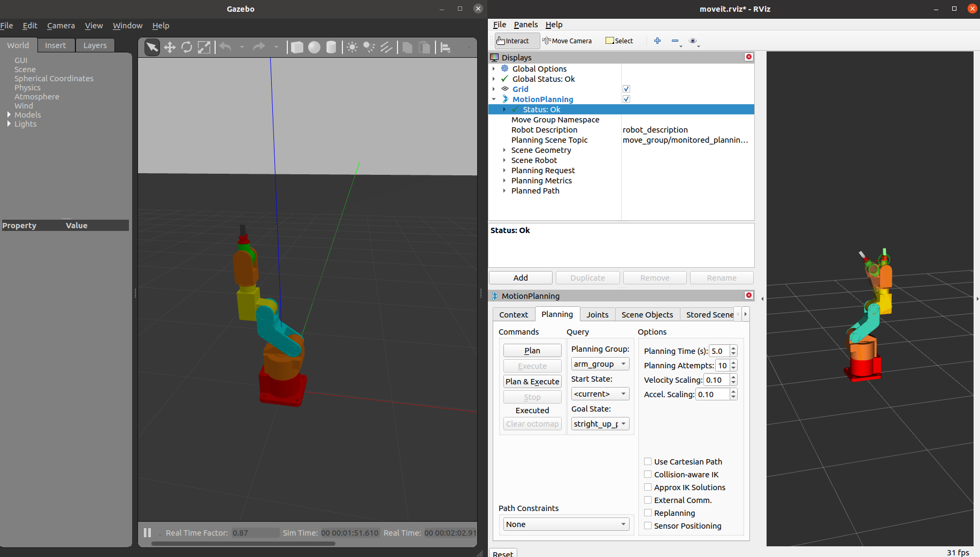
Task: Open the Camera menu in Gazebo
Action: [x=61, y=26]
